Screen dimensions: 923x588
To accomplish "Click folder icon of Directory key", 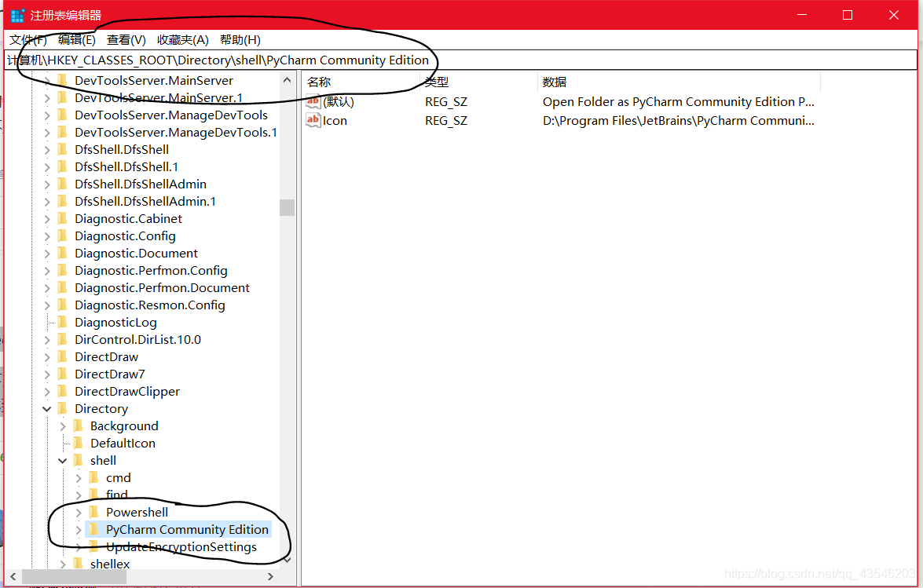I will (62, 409).
